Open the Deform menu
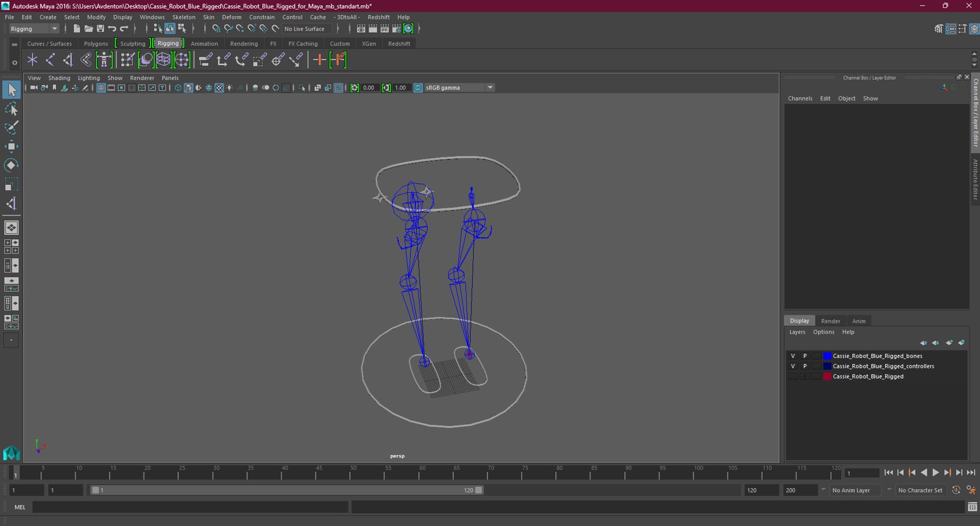The image size is (980, 526). (232, 17)
